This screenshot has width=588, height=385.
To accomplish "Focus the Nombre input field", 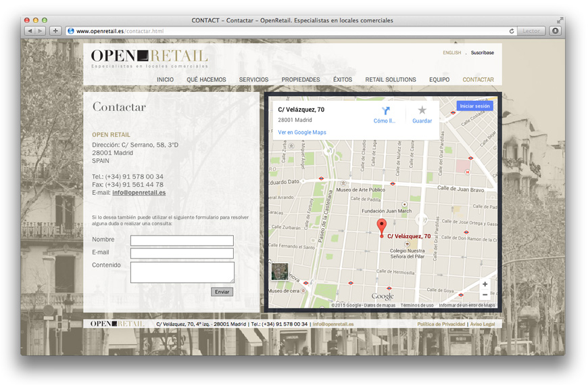I will point(182,240).
